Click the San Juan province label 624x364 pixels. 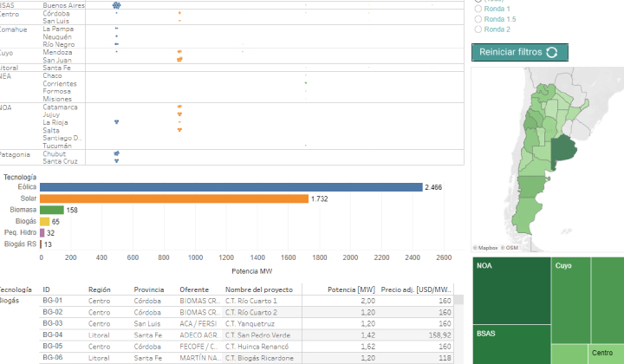[57, 60]
